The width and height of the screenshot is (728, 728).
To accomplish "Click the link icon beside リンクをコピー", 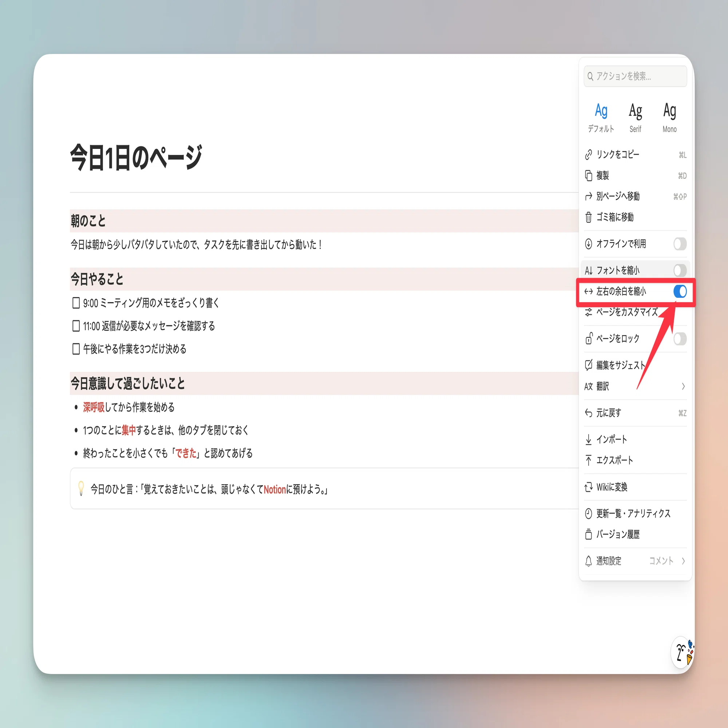I will click(x=588, y=154).
